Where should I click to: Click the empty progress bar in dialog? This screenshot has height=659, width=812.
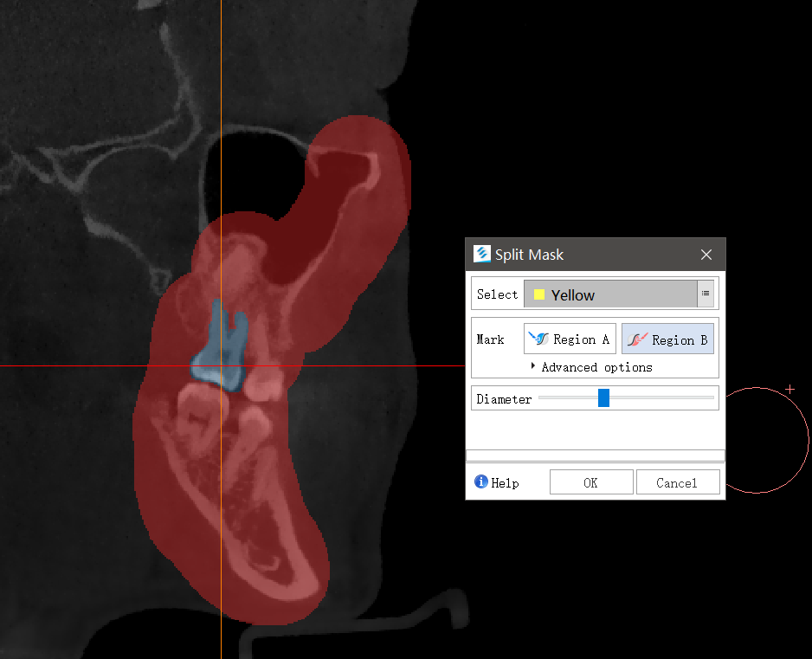pos(595,455)
